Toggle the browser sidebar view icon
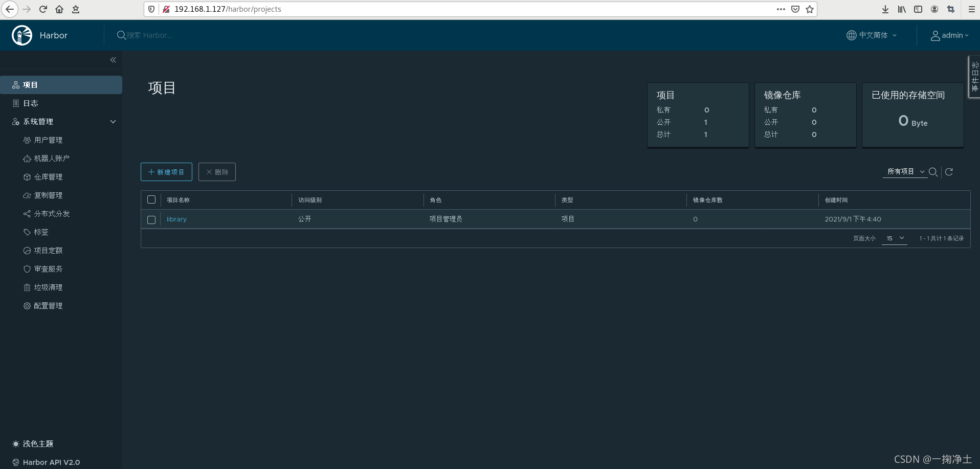Image resolution: width=980 pixels, height=469 pixels. pos(918,9)
